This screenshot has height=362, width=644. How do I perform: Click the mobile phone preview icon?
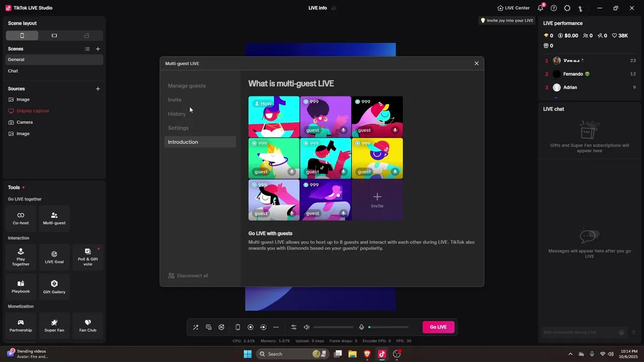[238, 327]
